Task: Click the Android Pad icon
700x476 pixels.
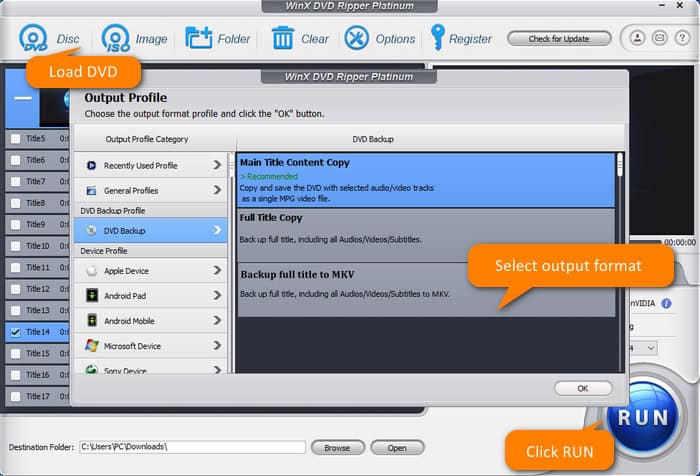Action: click(x=92, y=296)
